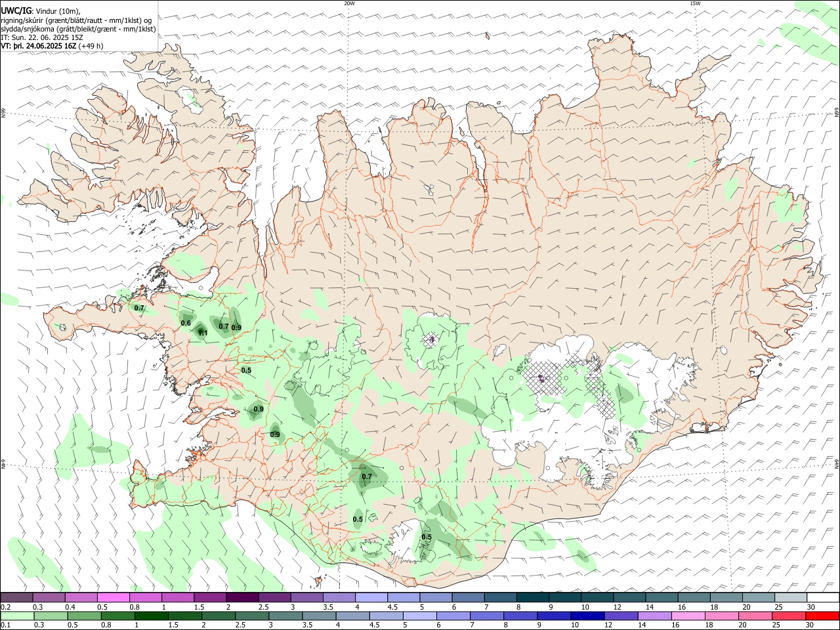Pick upper legend dark teal swatch between 9 and 10
This screenshot has height=630, width=840.
pos(564,597)
